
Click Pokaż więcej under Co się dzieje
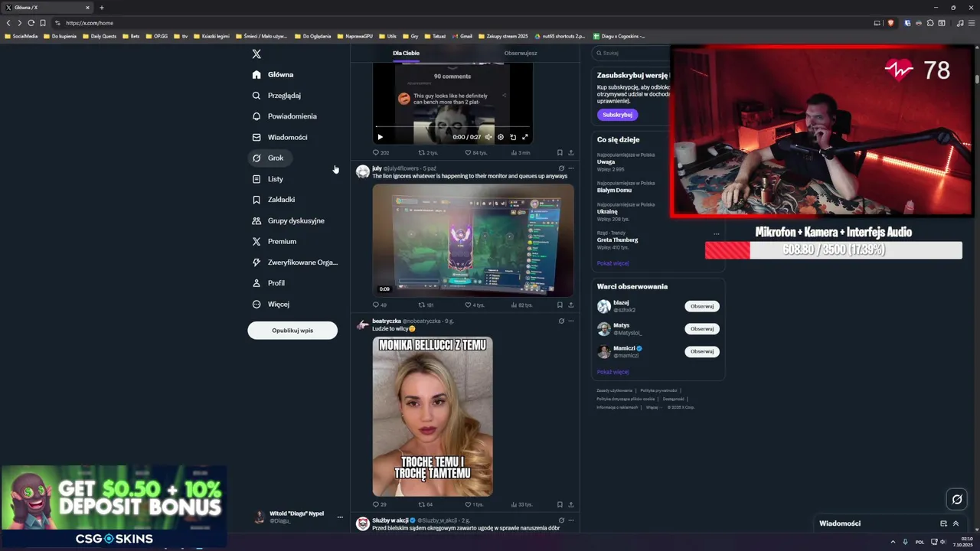tap(612, 263)
